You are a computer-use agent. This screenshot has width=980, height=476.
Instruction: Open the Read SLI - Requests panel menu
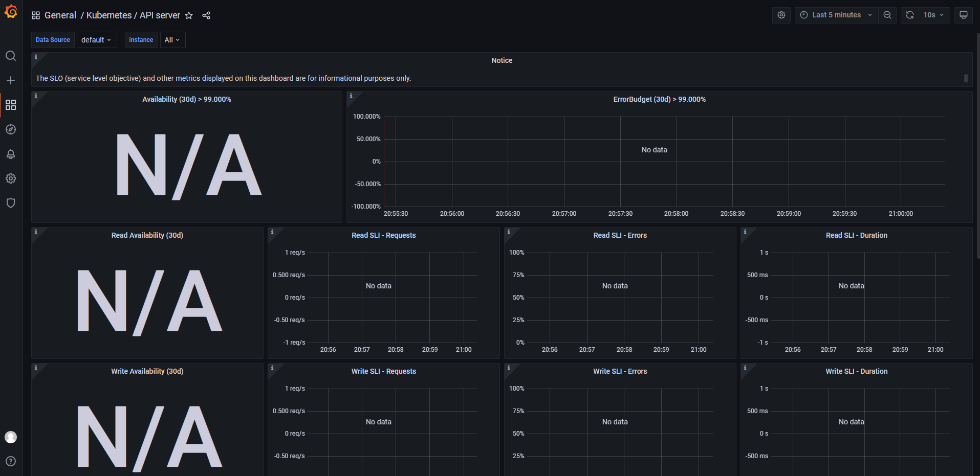(x=384, y=235)
